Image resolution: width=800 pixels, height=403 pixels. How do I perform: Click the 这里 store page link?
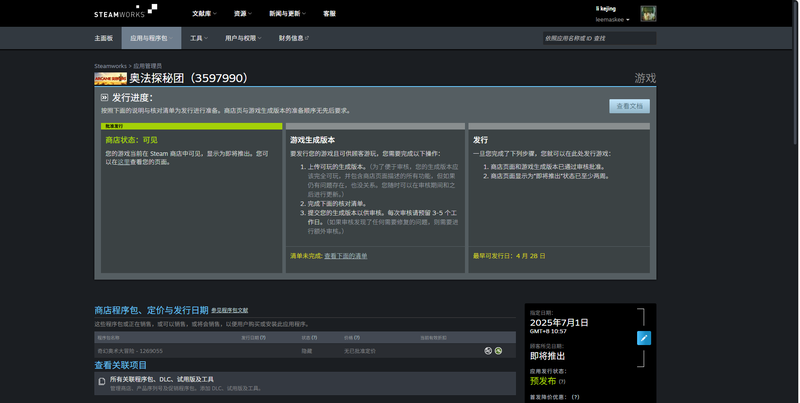click(123, 162)
